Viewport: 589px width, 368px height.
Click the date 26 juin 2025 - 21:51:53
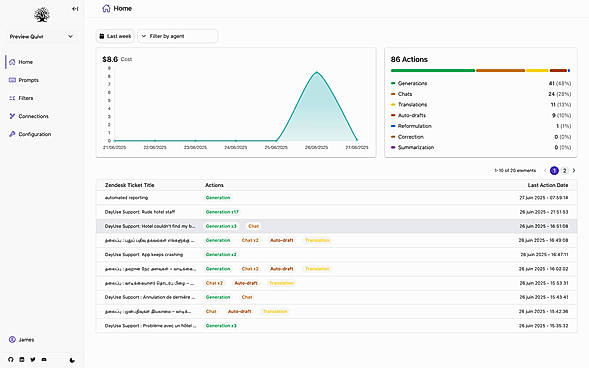click(544, 212)
